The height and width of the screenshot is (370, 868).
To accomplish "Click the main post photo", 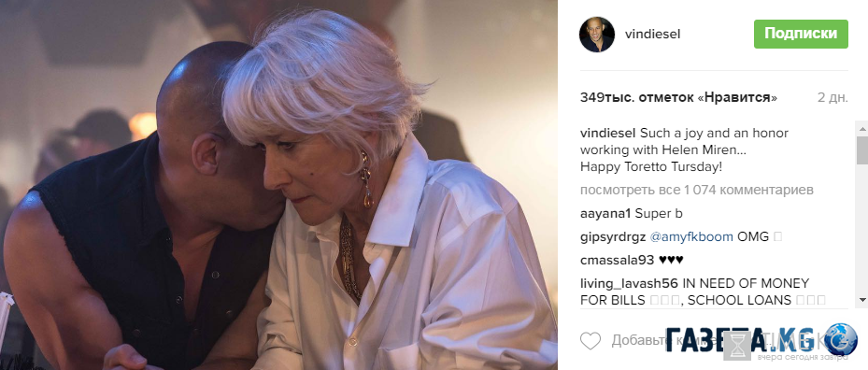I will click(278, 185).
